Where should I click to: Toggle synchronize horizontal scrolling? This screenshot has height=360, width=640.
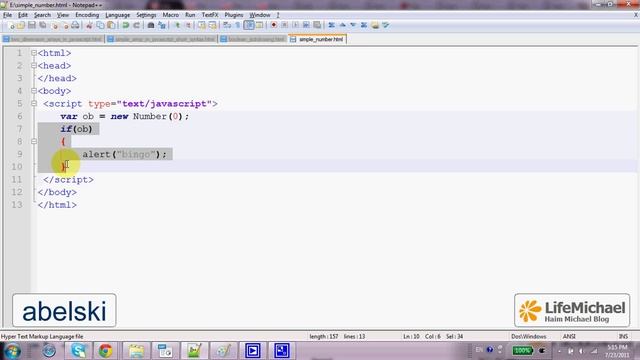(x=213, y=25)
